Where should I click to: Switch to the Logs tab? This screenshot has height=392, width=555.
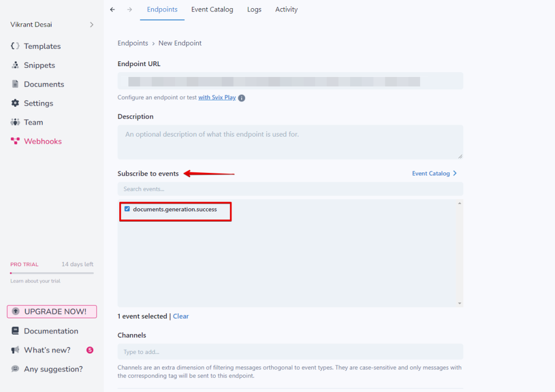tap(254, 10)
